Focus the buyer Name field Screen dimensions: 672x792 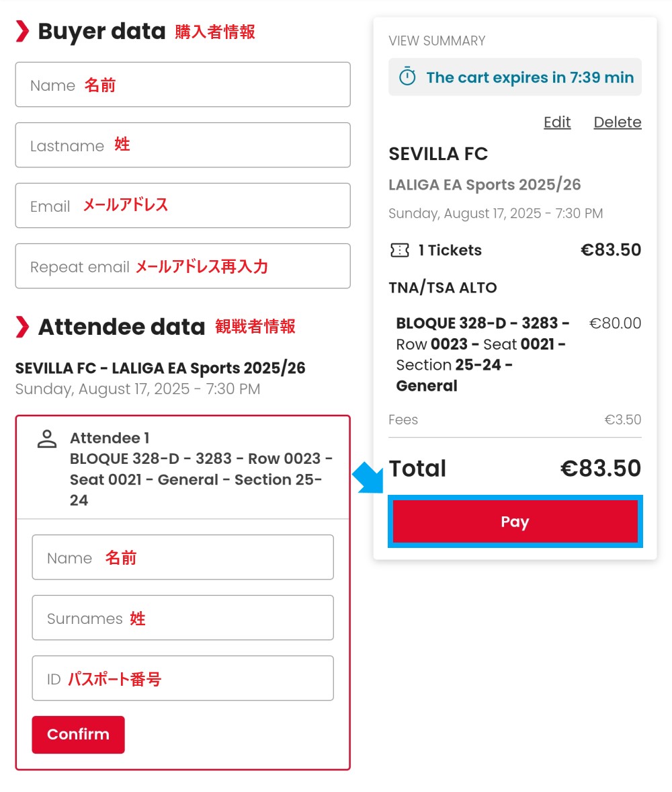click(x=183, y=84)
